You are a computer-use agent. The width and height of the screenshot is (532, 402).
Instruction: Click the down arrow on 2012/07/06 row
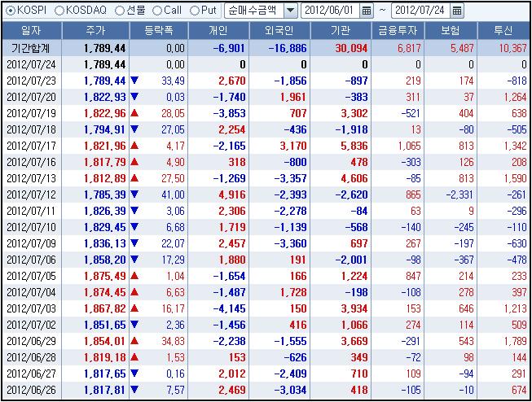[x=134, y=260]
